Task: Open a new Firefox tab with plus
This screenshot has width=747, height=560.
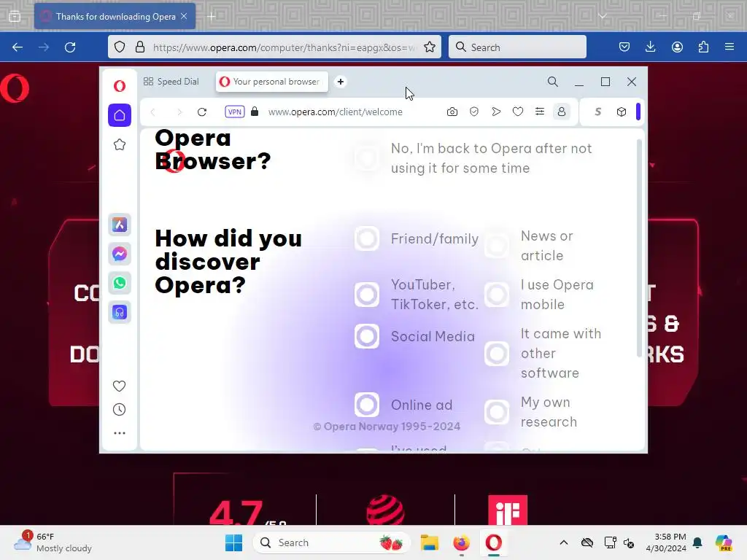Action: (x=212, y=17)
